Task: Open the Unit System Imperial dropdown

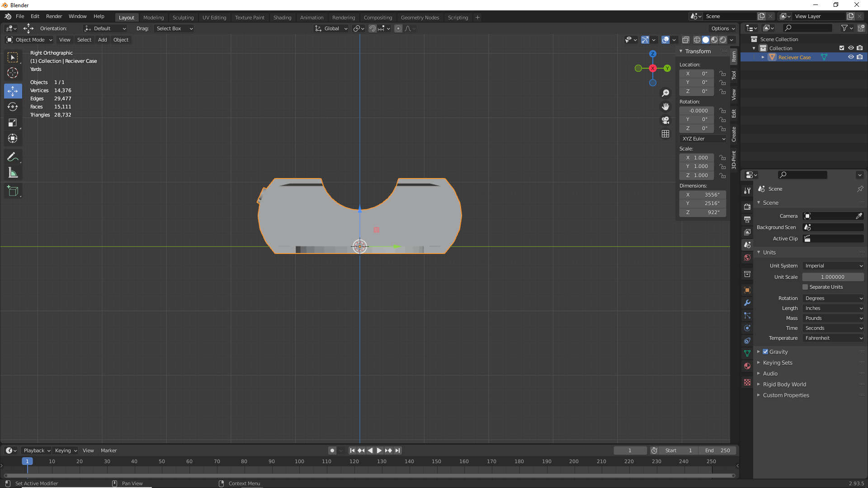Action: pyautogui.click(x=833, y=266)
